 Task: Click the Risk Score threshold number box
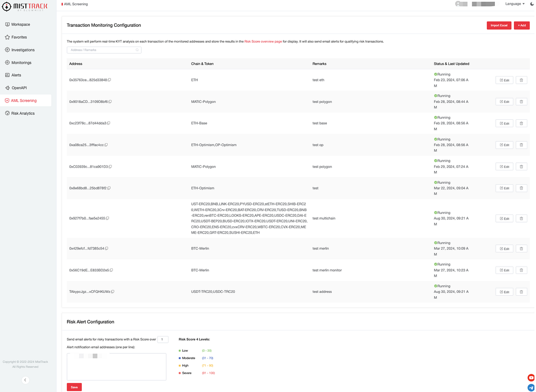(163, 339)
